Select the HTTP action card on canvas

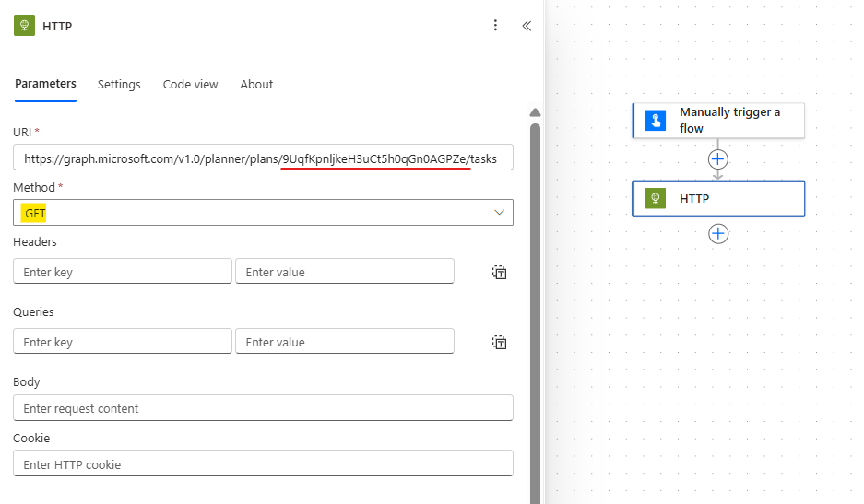tap(718, 198)
